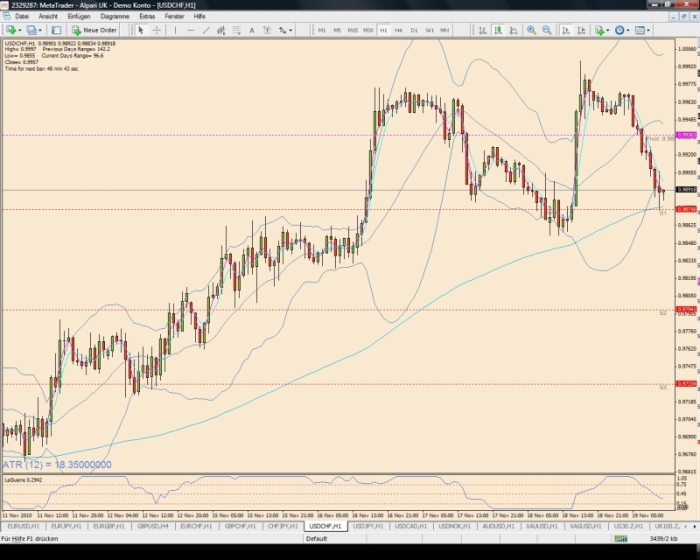Switch to M1 timeframe
The width and height of the screenshot is (700, 560).
321,30
